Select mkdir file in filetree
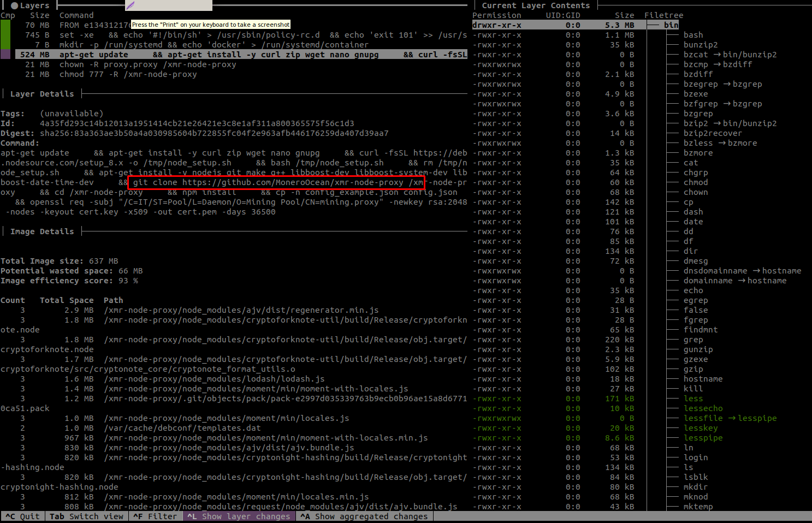This screenshot has height=523, width=812. 696,487
